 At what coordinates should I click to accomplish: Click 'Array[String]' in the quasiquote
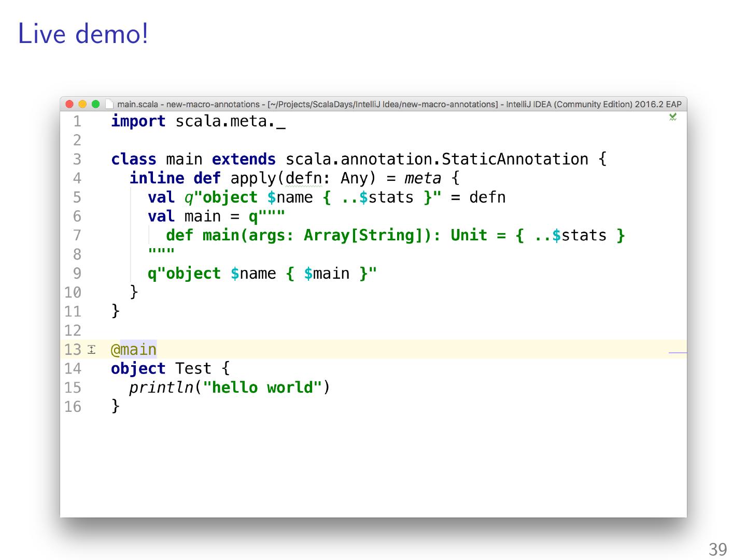pos(363,235)
